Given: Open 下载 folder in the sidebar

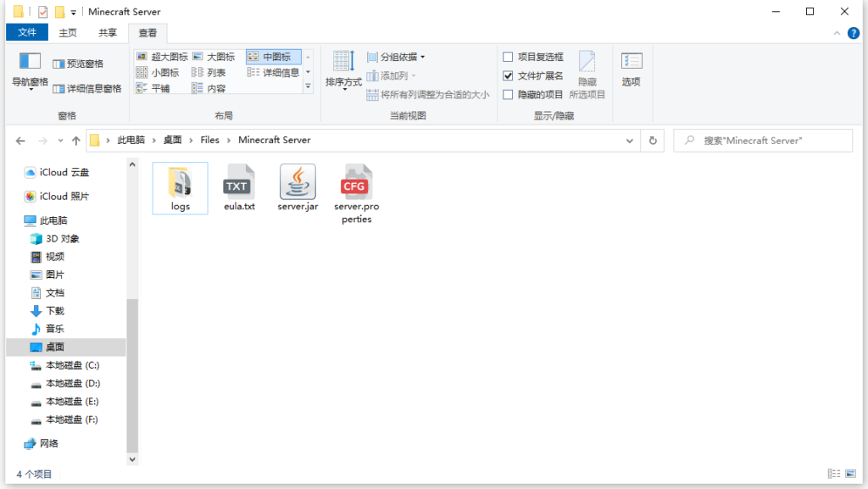Looking at the screenshot, I should coord(47,311).
